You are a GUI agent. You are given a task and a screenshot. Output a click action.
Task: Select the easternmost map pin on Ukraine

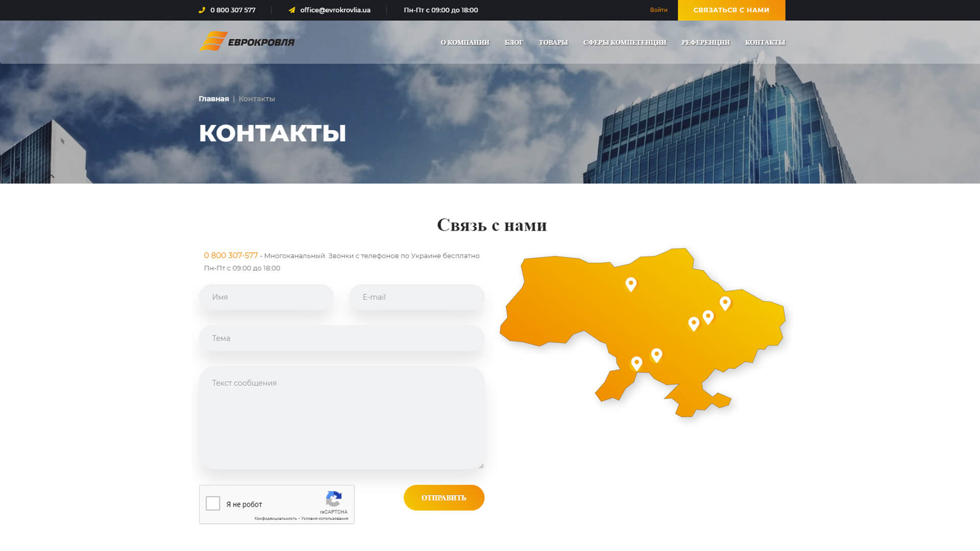pyautogui.click(x=725, y=303)
